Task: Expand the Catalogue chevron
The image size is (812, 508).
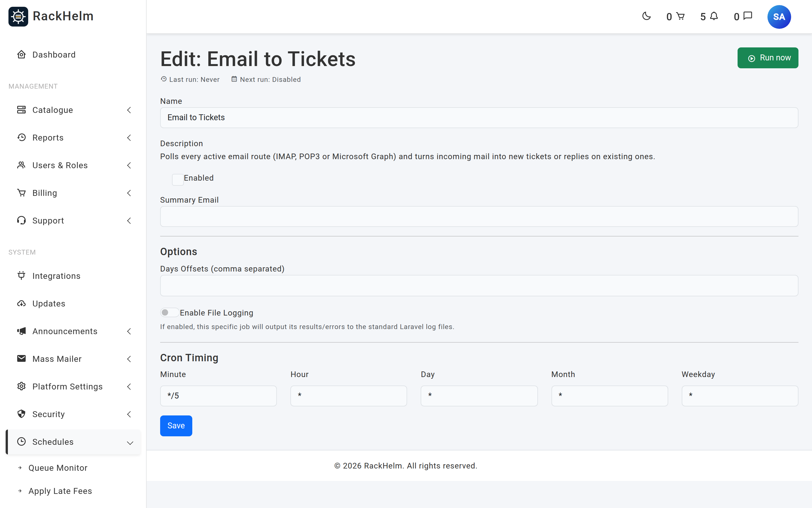Action: [x=129, y=110]
